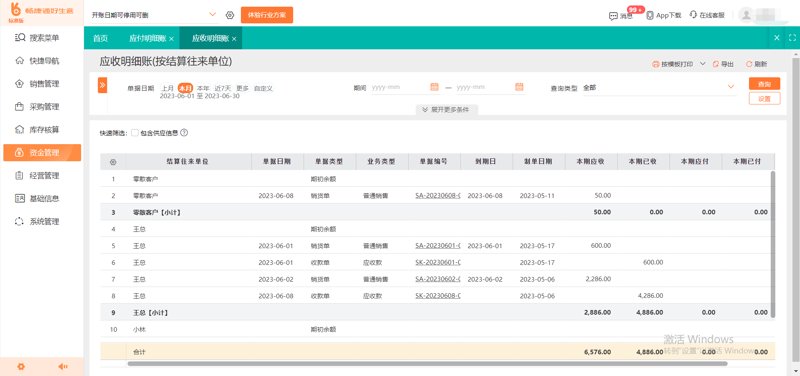Open 经营管理 clipboard icon
Screen dimensions: 800x376
(20, 176)
